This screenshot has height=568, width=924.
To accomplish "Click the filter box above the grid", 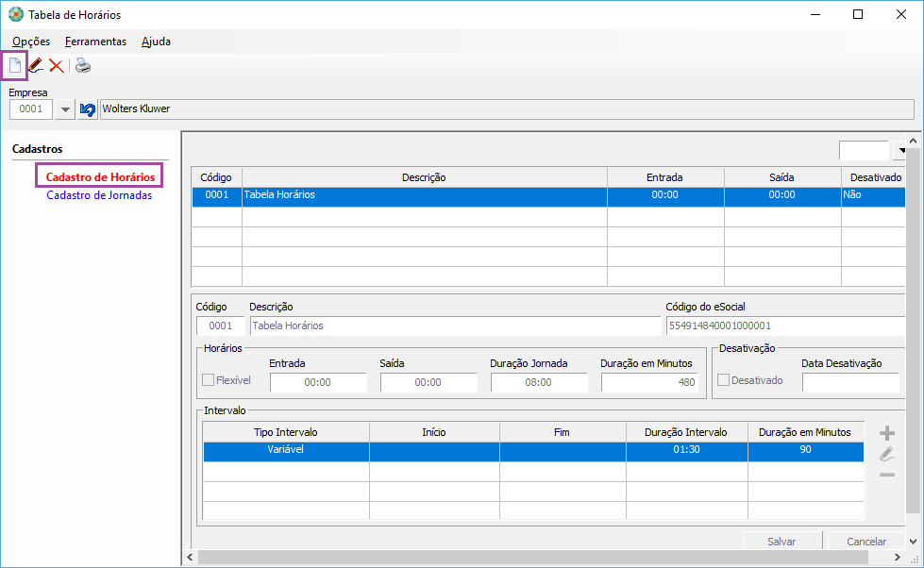I will (864, 150).
